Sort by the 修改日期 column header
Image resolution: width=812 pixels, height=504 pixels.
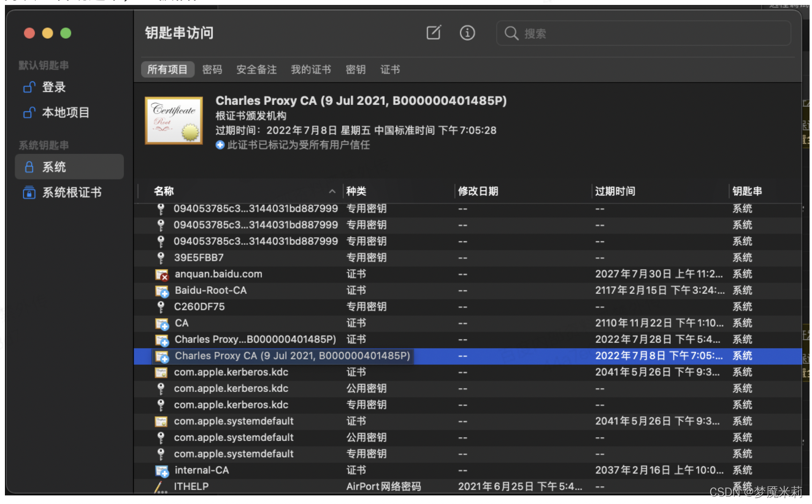[x=478, y=191]
